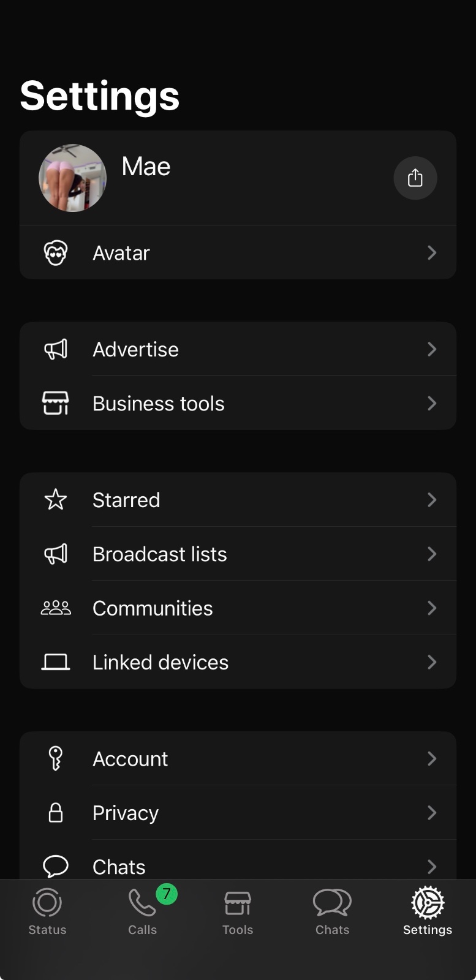The height and width of the screenshot is (980, 476).
Task: Open Business tools settings label
Action: (158, 404)
